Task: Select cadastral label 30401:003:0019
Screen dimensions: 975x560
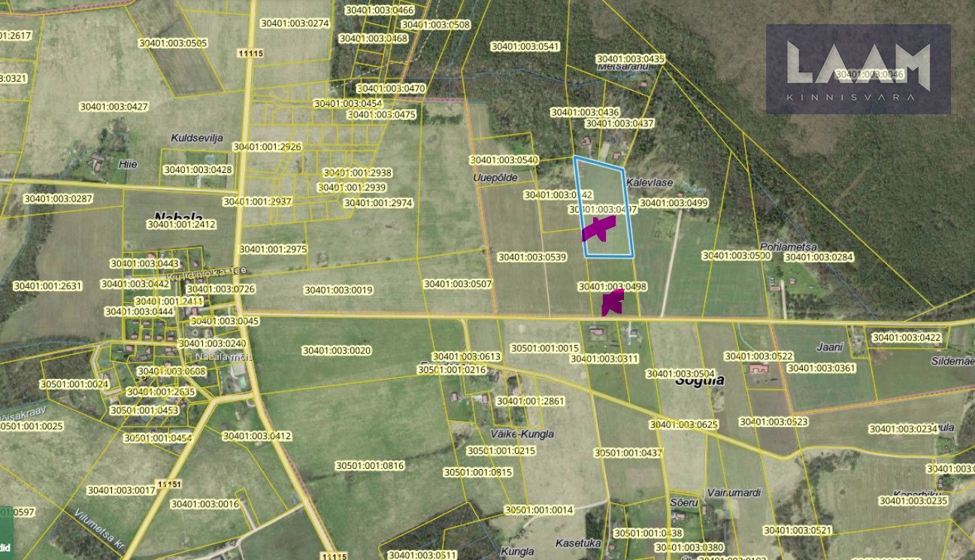Action: pos(338,290)
